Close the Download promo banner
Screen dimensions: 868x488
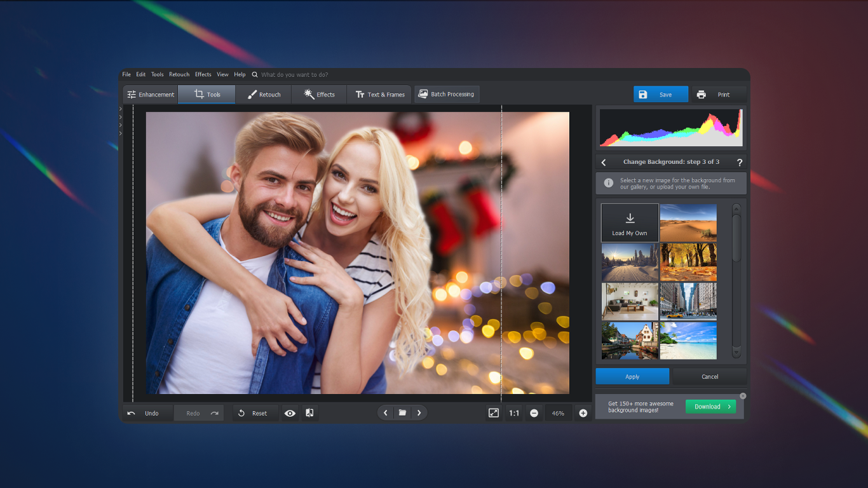pyautogui.click(x=743, y=396)
